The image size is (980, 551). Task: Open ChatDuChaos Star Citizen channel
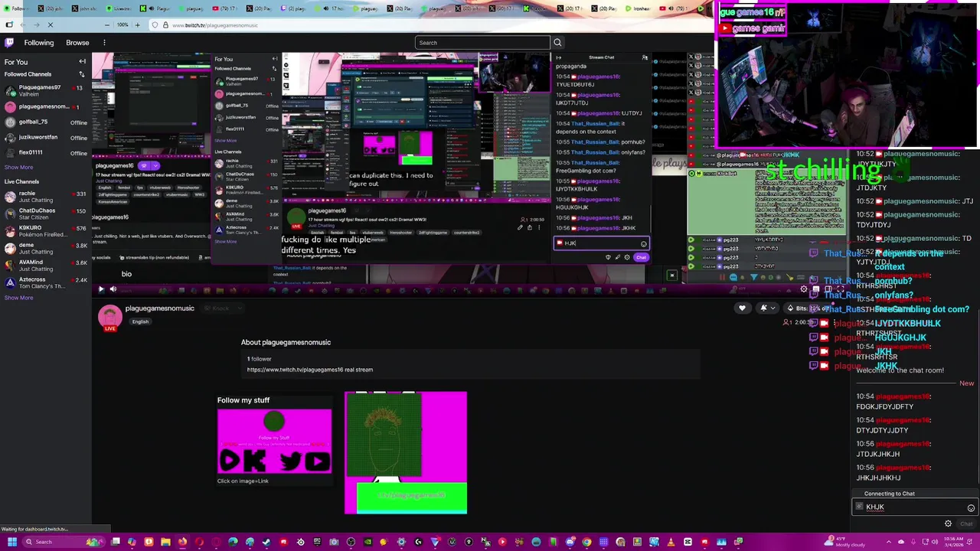coord(45,214)
